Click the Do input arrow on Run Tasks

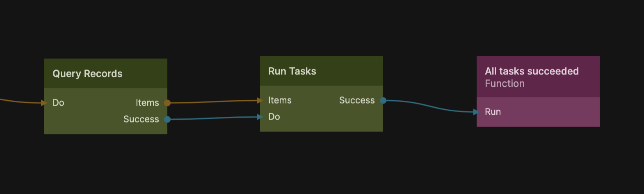tap(260, 117)
